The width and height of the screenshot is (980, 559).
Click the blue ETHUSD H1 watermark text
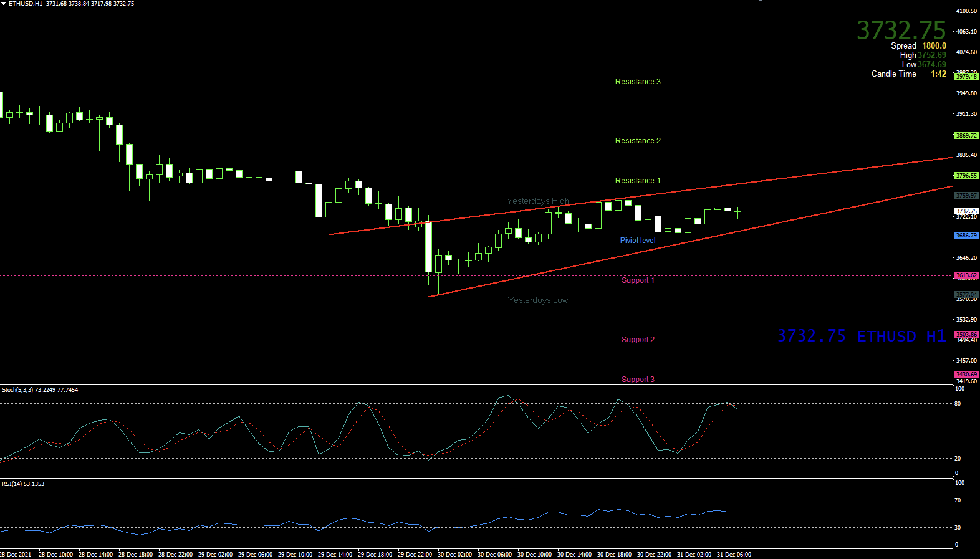(x=901, y=337)
